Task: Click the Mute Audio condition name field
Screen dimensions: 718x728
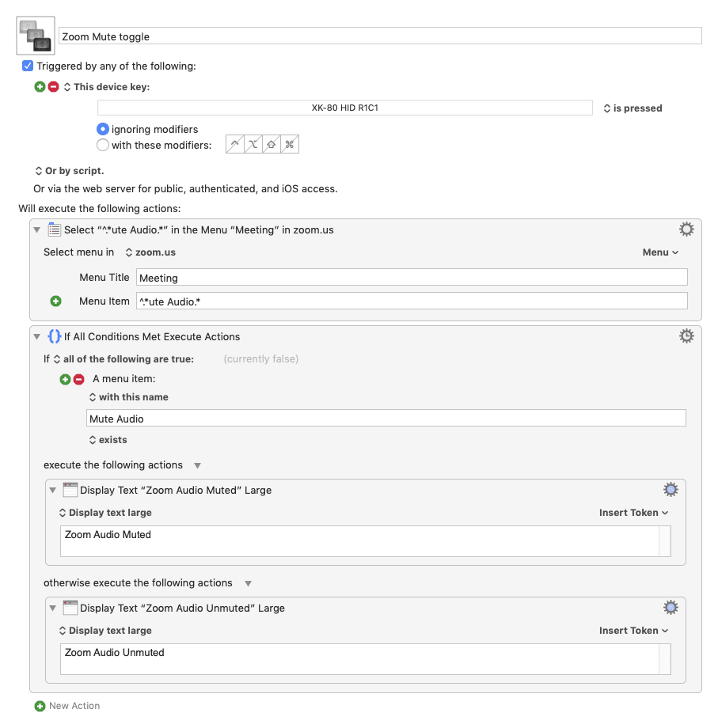Action: (386, 418)
